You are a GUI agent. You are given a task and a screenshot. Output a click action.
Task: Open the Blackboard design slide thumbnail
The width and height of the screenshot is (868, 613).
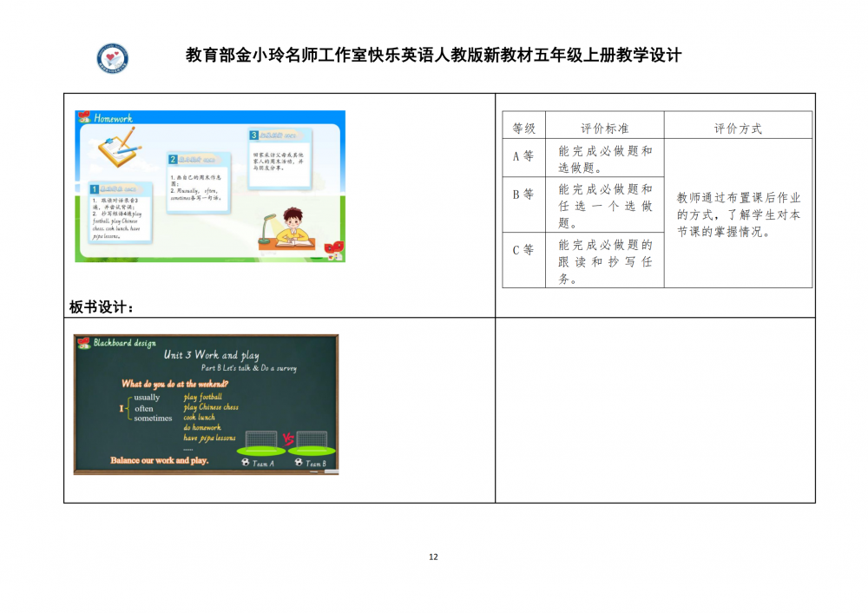[206, 405]
